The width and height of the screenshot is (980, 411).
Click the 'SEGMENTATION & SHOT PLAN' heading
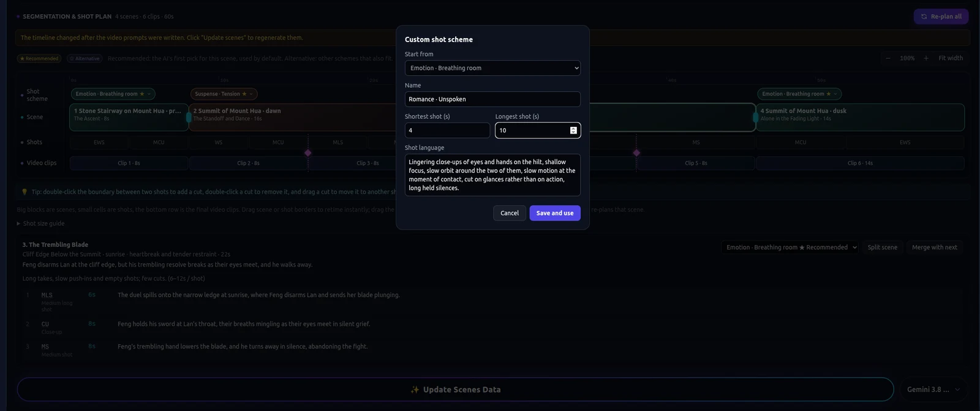(x=67, y=17)
